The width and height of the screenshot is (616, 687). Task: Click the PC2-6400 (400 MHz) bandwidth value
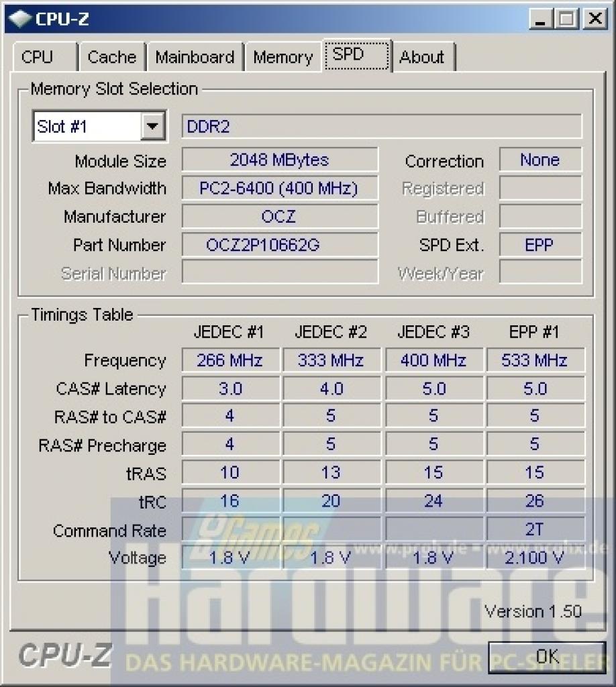click(280, 189)
